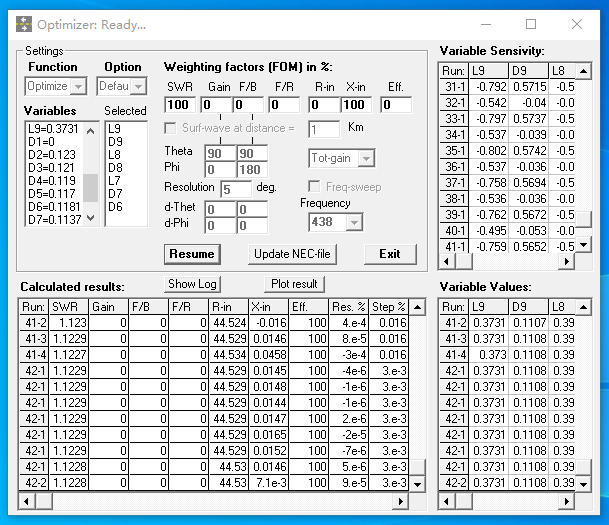Select run 41-2 row in Calculated results
Image resolution: width=609 pixels, height=525 pixels.
coord(214,323)
